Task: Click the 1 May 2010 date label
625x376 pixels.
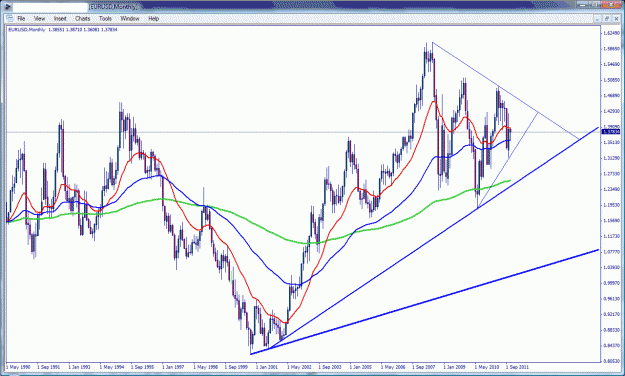Action: (487, 366)
